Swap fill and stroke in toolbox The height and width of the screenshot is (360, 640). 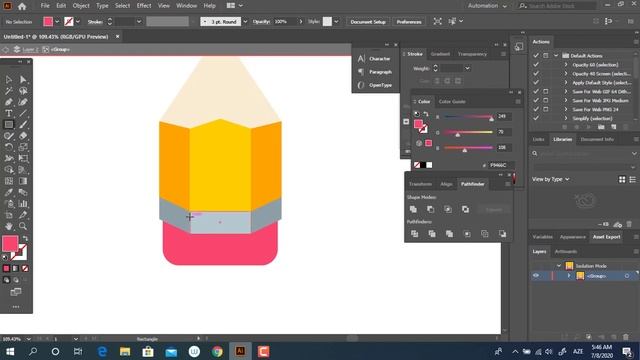pos(25,238)
